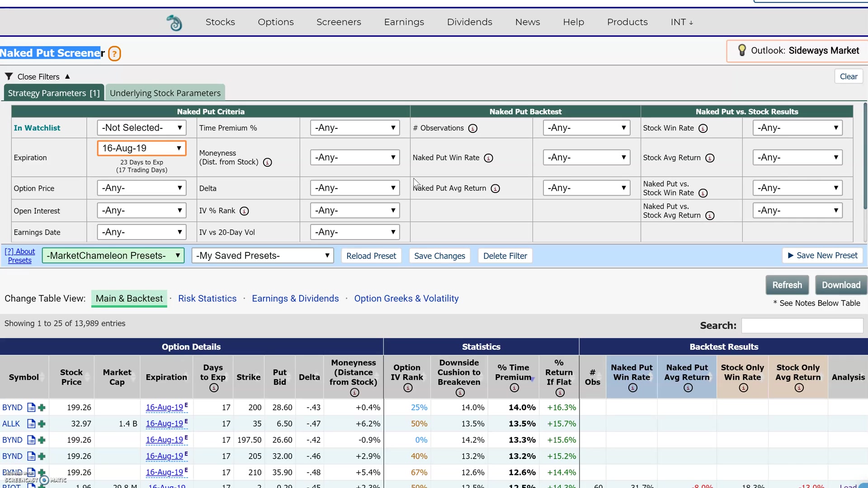Click the filter funnel icon

click(x=9, y=76)
